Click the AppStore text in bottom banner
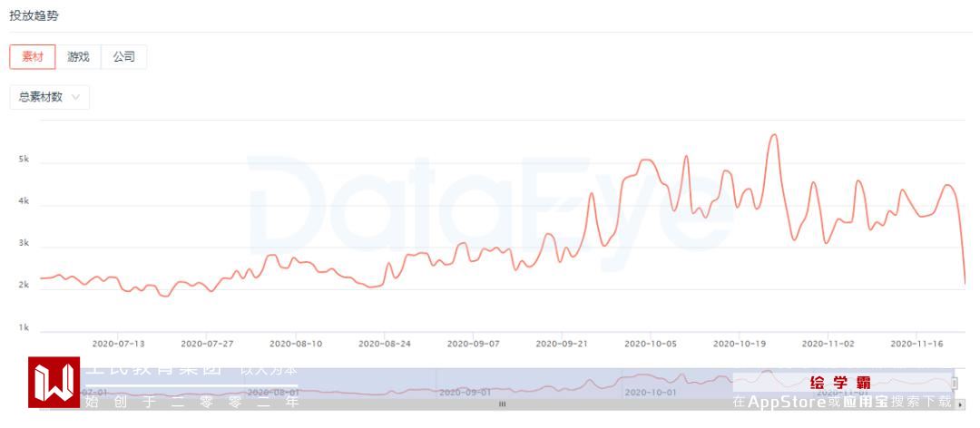The image size is (980, 428). point(787,403)
